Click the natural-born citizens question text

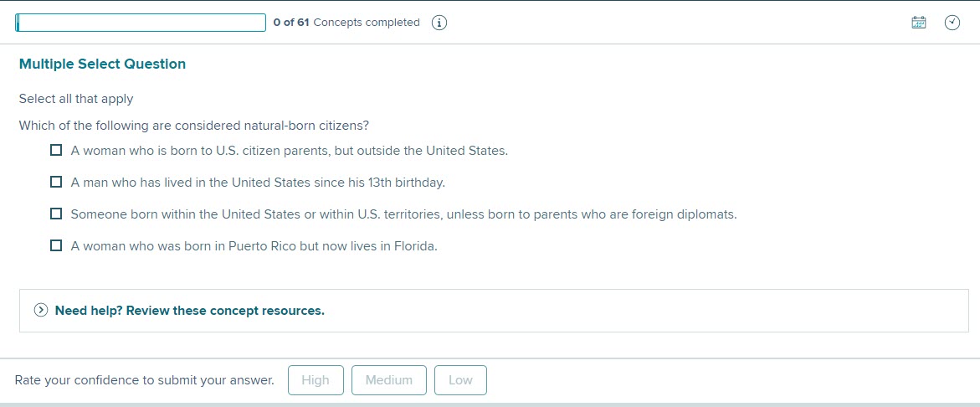[x=194, y=126]
